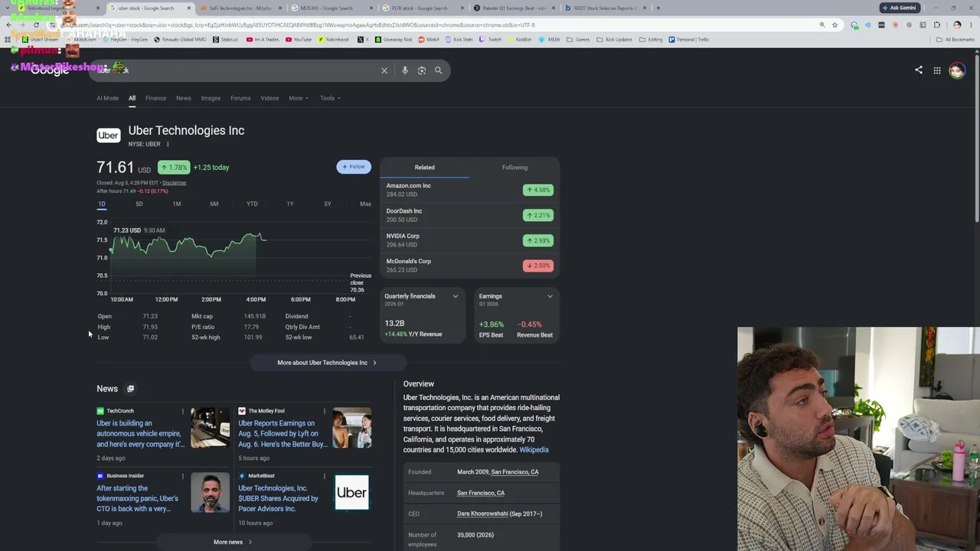Expand the Earnings card
Viewport: 980px width, 551px height.
click(550, 296)
